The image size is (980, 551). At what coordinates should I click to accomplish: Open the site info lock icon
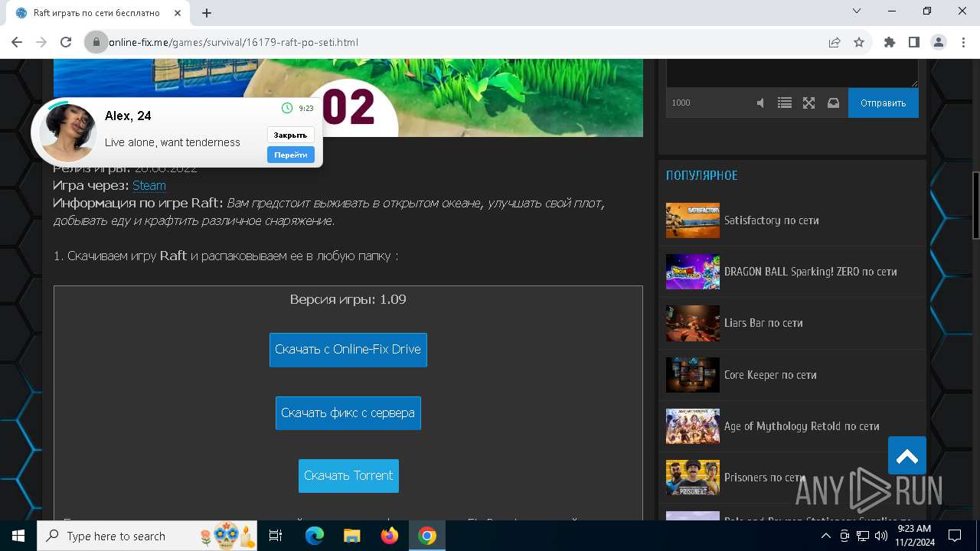coord(96,43)
